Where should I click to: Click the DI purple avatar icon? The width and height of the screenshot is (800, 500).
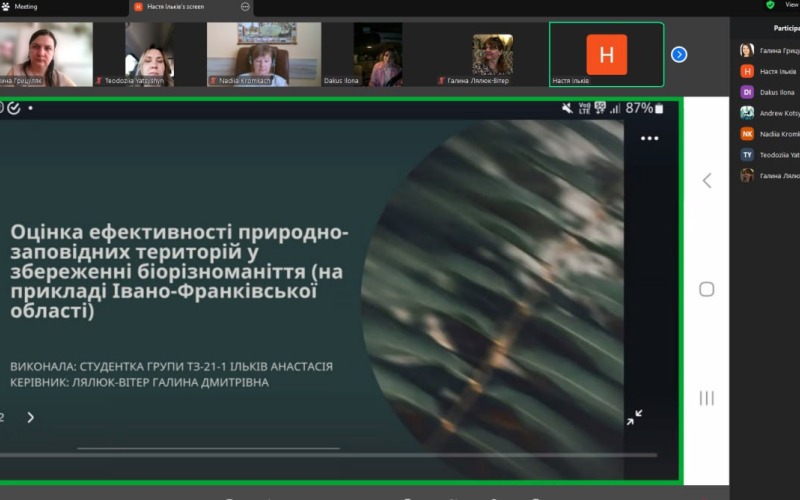click(x=747, y=92)
